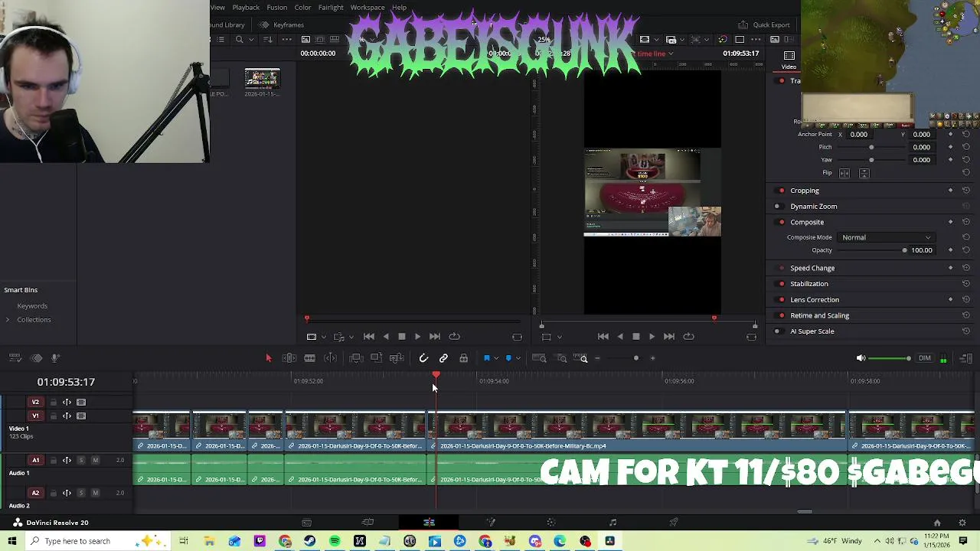The height and width of the screenshot is (551, 980).
Task: Click the Insert Clip icon
Action: tap(355, 358)
